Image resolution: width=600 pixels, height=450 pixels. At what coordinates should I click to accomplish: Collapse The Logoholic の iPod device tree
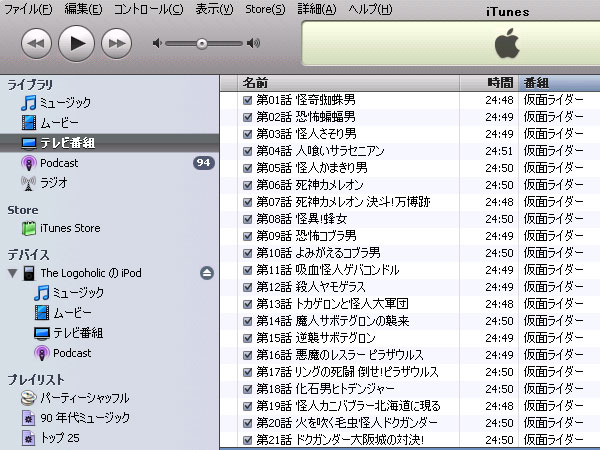coord(13,273)
